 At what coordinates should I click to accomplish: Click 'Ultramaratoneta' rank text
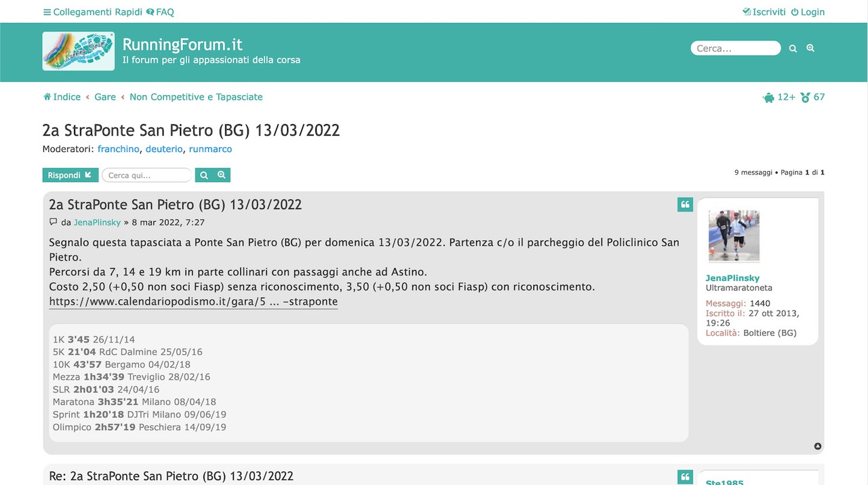coord(739,288)
